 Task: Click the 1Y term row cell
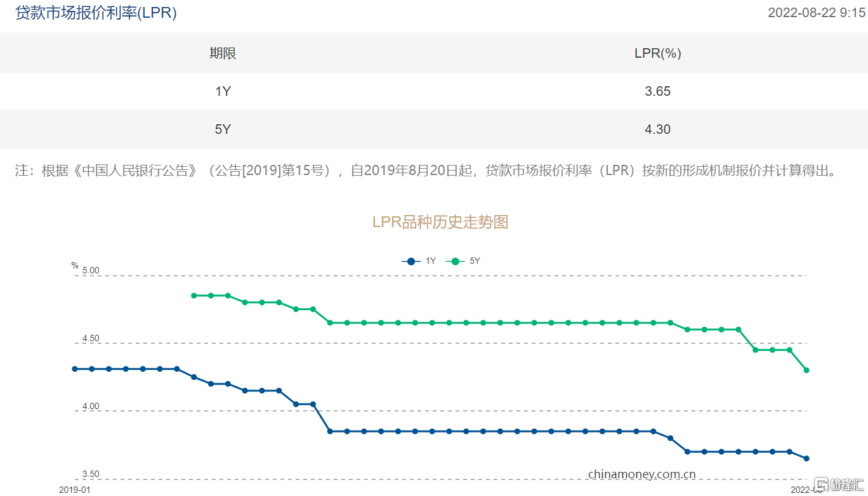[223, 91]
